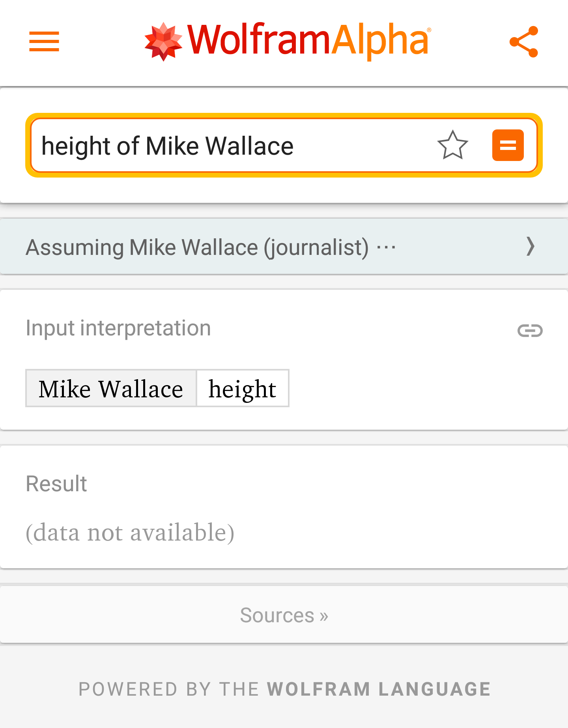
Task: Select the "Mike Wallace" entity box
Action: point(110,388)
